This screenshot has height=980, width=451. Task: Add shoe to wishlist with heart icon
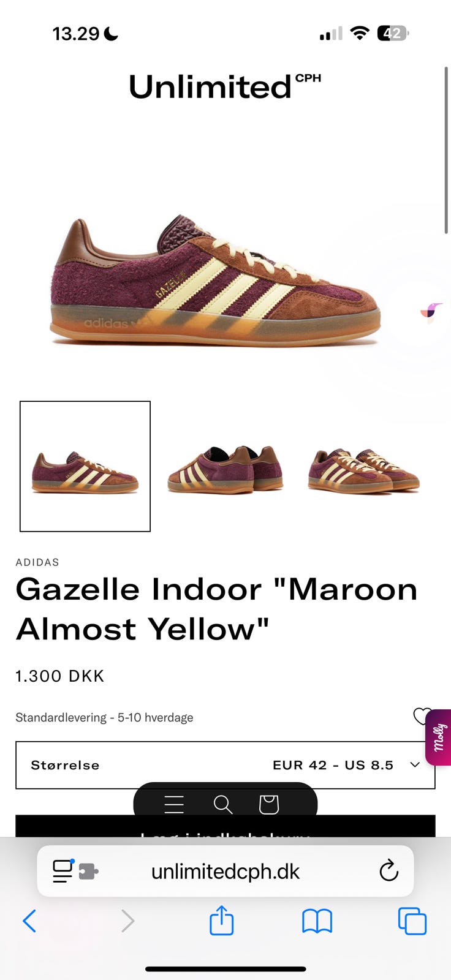[x=422, y=716]
